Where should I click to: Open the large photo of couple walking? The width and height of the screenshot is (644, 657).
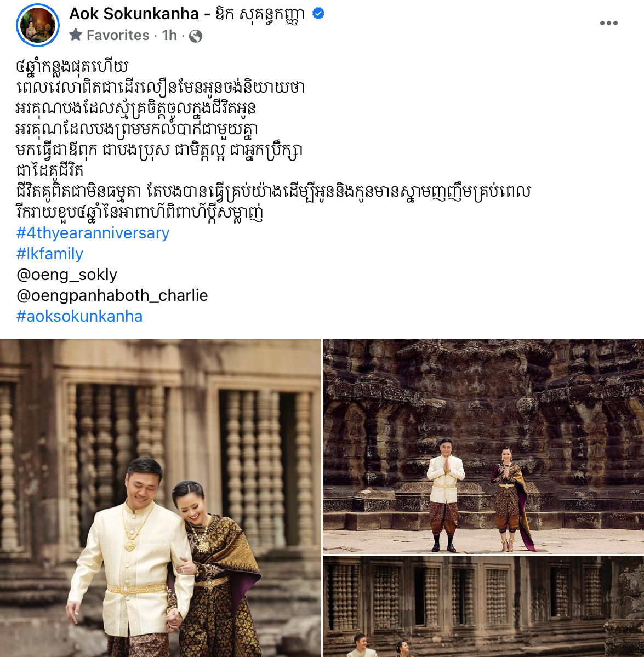(x=161, y=498)
